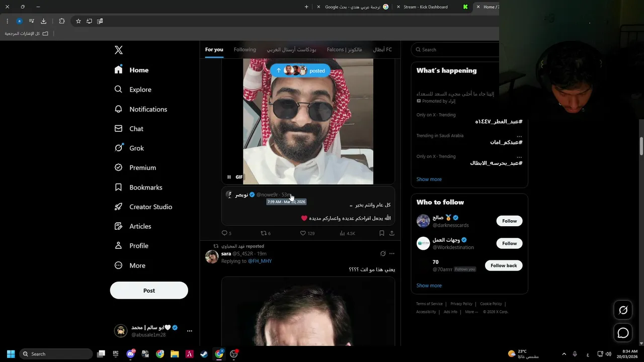Click the Post button
644x362 pixels.
pos(149,290)
